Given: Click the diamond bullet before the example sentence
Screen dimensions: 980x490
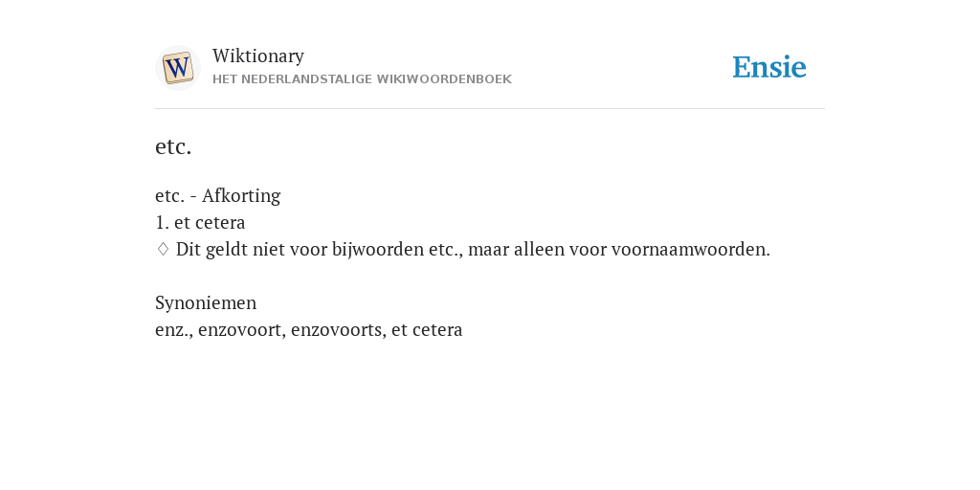Looking at the screenshot, I should click(163, 250).
